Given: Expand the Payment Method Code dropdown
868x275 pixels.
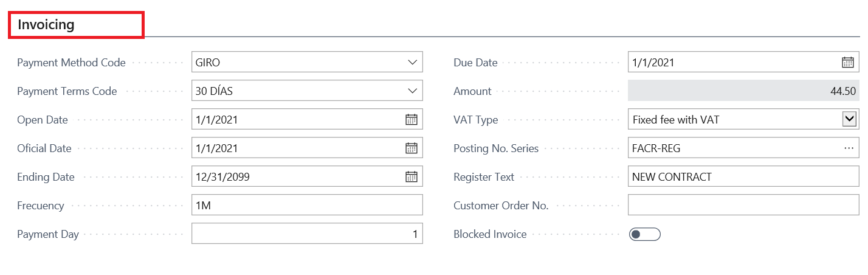Looking at the screenshot, I should (x=412, y=62).
